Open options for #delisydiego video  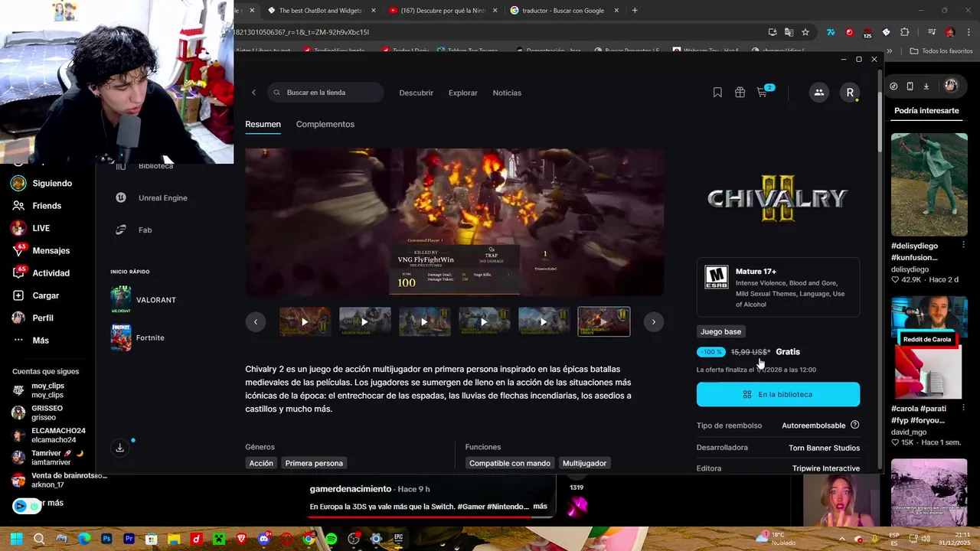963,246
